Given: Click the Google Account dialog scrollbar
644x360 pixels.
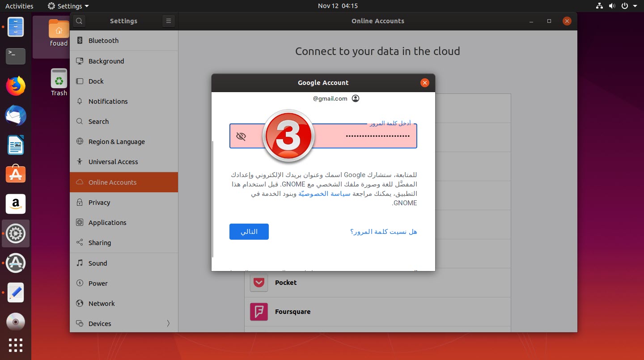Looking at the screenshot, I should coord(213,199).
